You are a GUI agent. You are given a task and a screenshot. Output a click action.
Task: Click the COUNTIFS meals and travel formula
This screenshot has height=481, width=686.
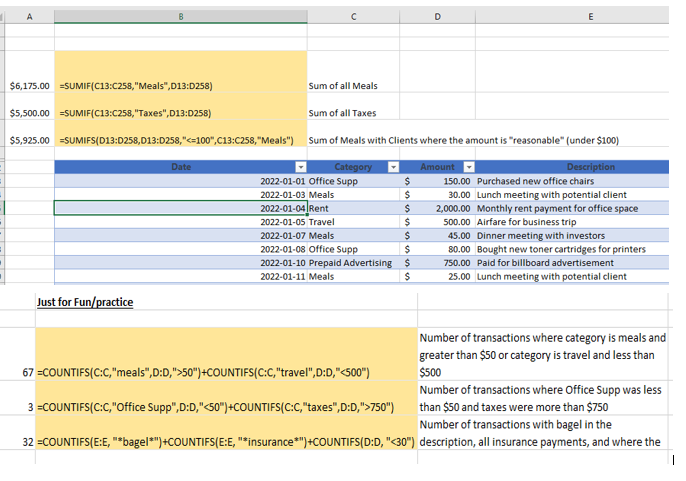[x=227, y=354]
